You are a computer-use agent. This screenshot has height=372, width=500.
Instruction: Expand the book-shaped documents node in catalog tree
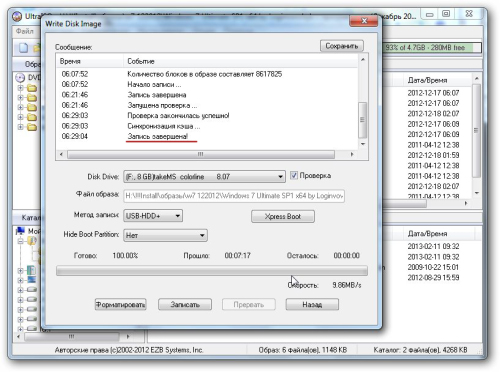pyautogui.click(x=20, y=270)
